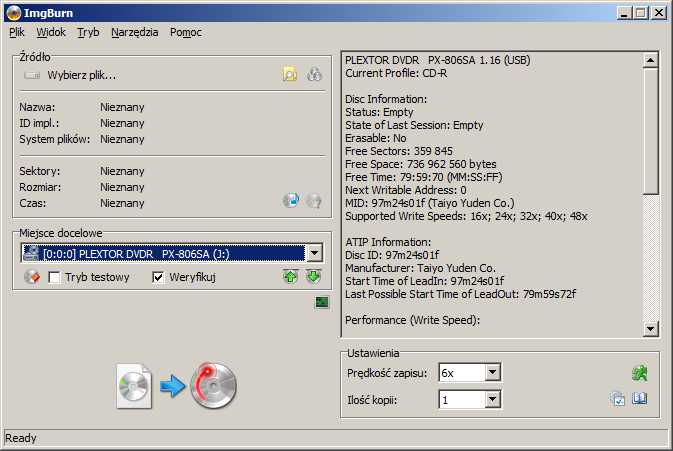The image size is (673, 451).
Task: Open the blue book icon in Ustawienia
Action: pos(640,399)
